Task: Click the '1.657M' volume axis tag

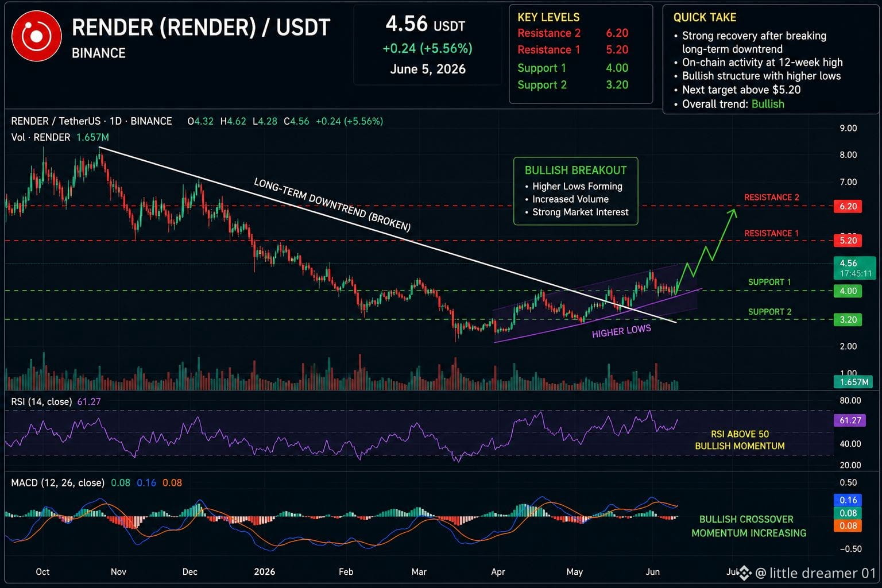Action: [x=853, y=382]
